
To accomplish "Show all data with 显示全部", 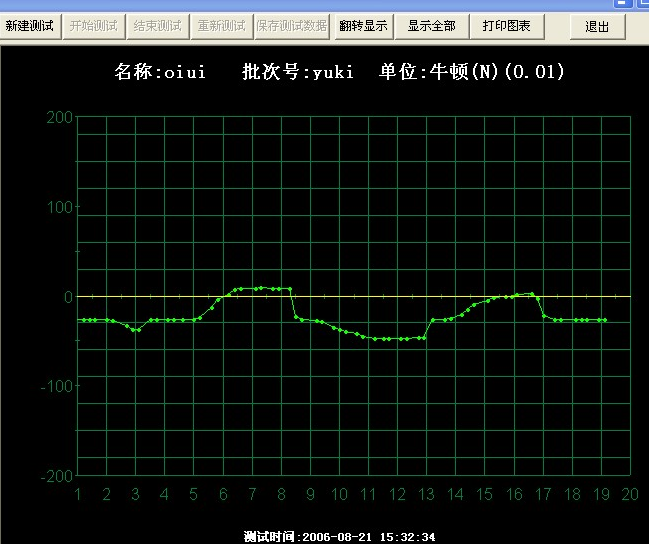I will [432, 26].
